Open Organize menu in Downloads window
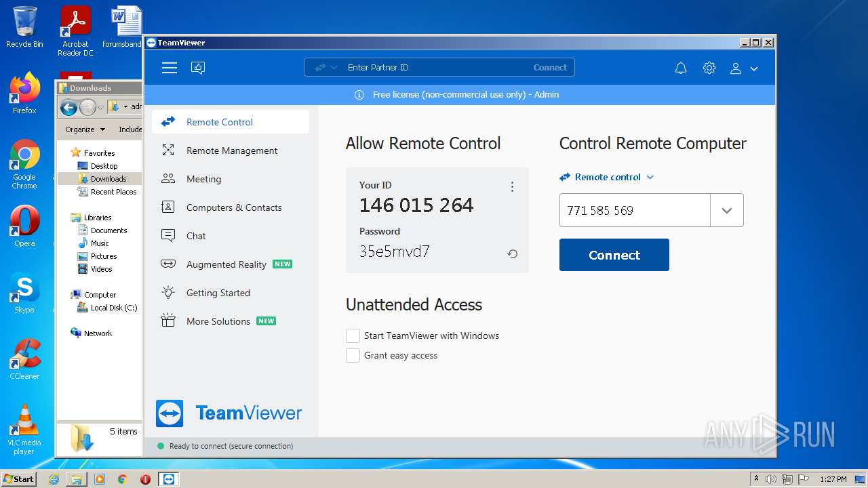868x488 pixels. (x=85, y=129)
